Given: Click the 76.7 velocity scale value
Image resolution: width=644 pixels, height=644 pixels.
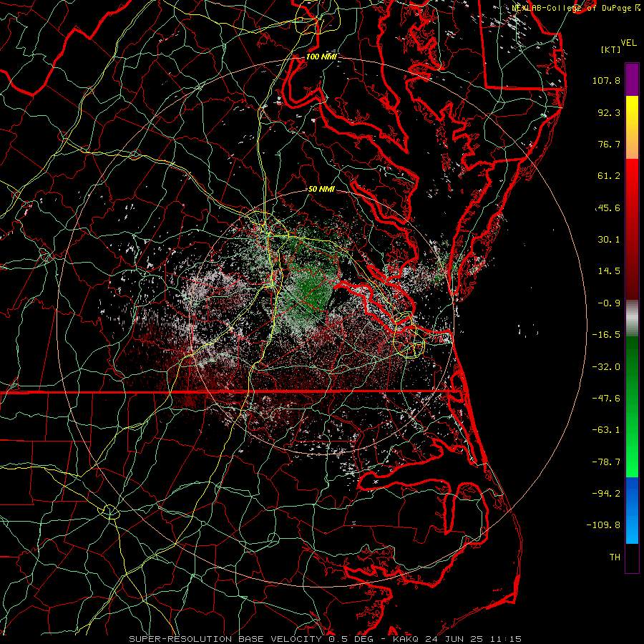Looking at the screenshot, I should [609, 144].
